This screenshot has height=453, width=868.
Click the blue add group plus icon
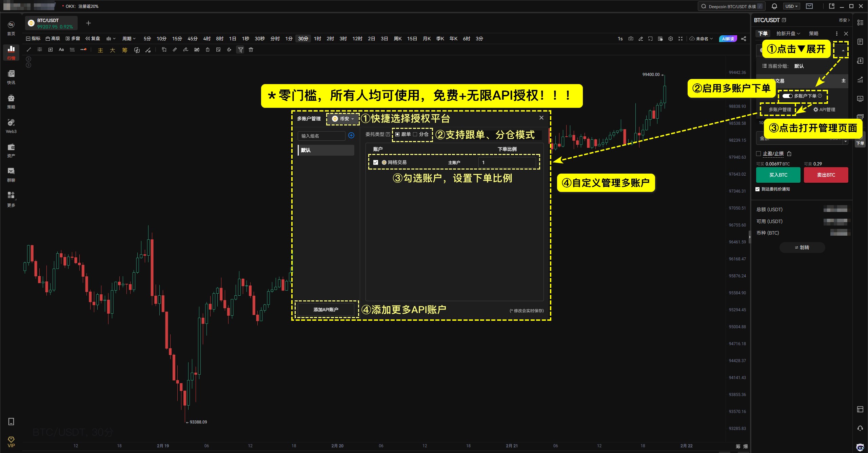tap(351, 136)
